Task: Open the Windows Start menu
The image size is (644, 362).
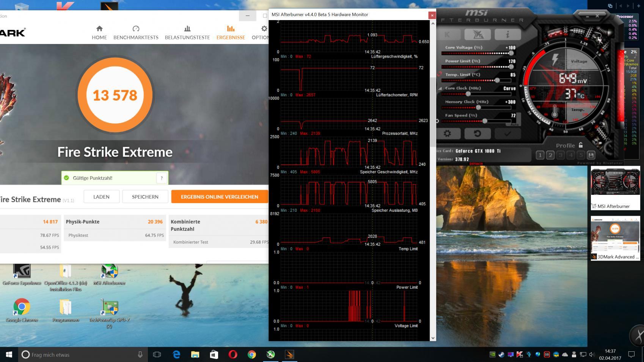Action: click(x=9, y=354)
